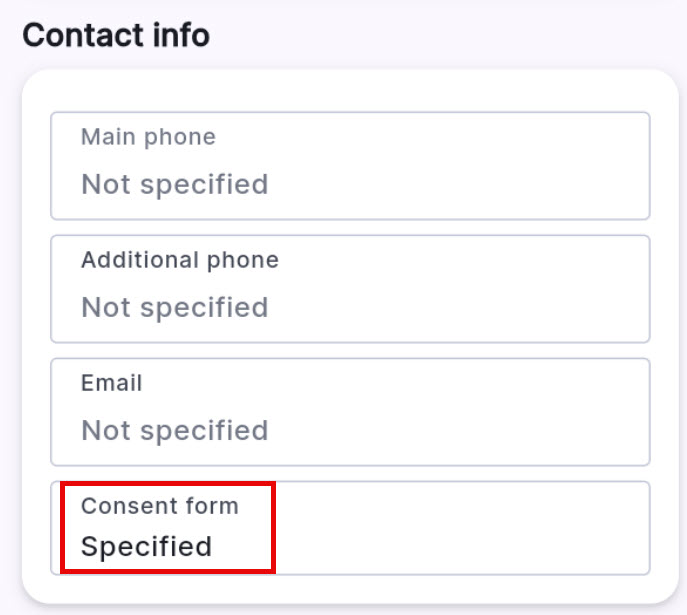
Task: Click "Not specified" under Main phone
Action: [175, 185]
